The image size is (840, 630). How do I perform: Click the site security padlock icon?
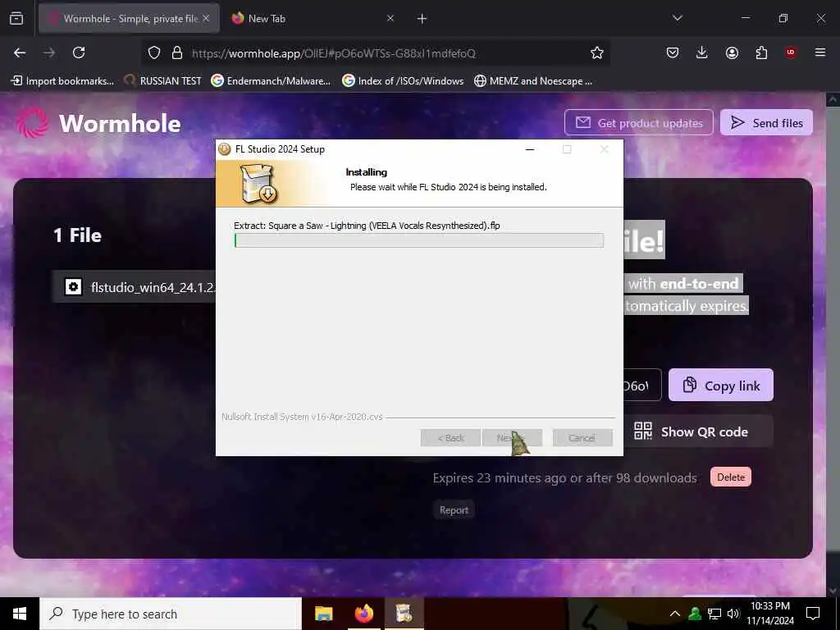(x=177, y=52)
